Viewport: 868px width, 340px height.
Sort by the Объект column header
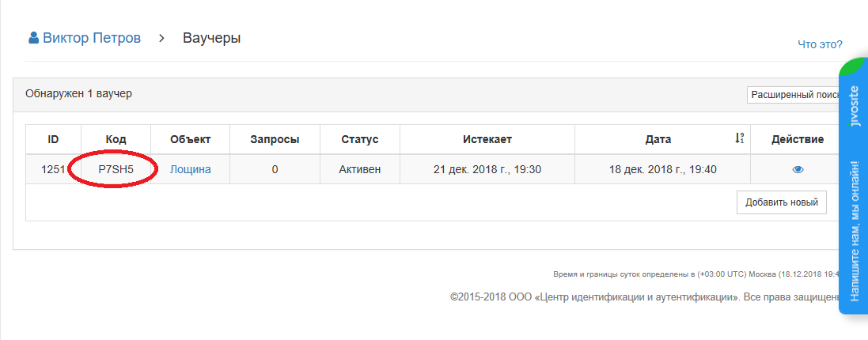190,139
